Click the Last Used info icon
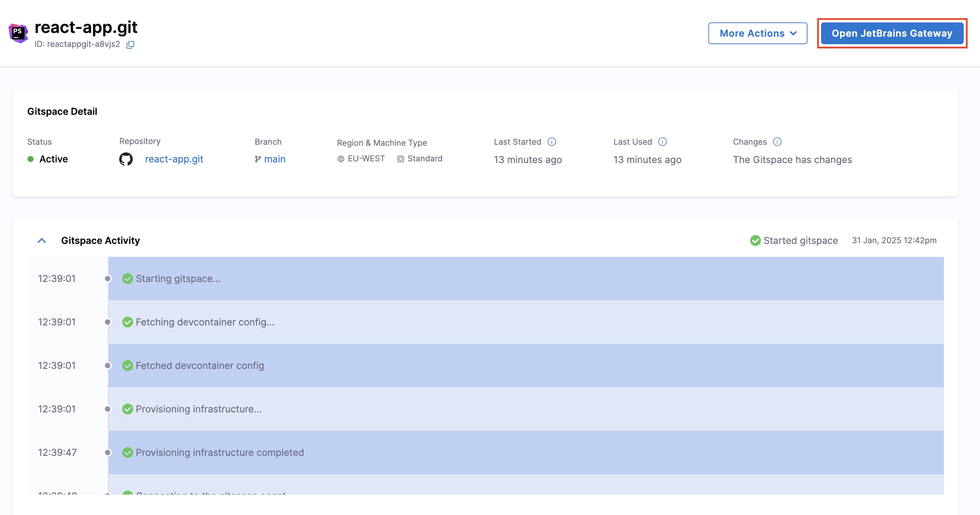980x515 pixels. coord(663,142)
